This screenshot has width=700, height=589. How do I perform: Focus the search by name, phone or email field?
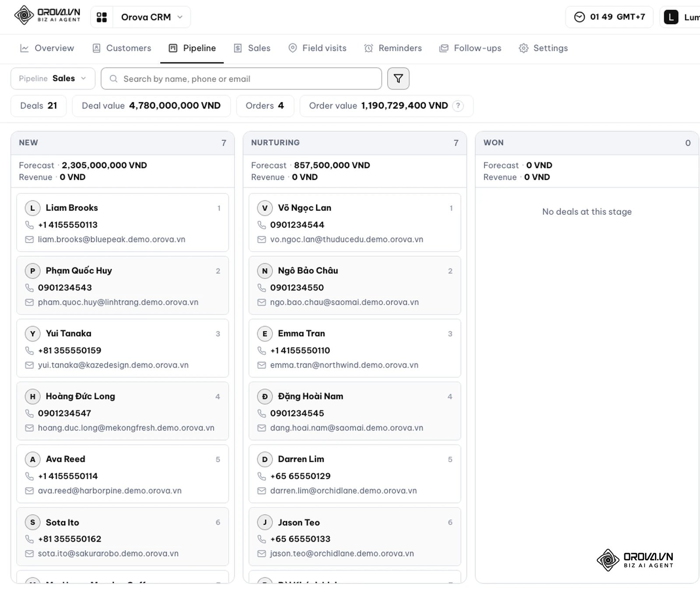tap(241, 79)
